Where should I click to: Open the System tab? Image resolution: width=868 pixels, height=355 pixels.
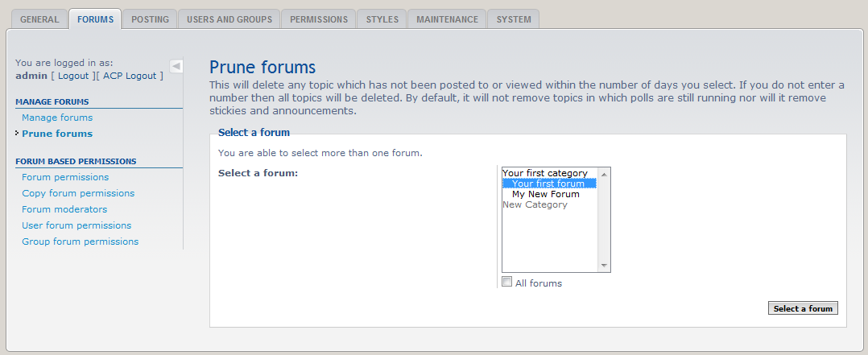(514, 19)
